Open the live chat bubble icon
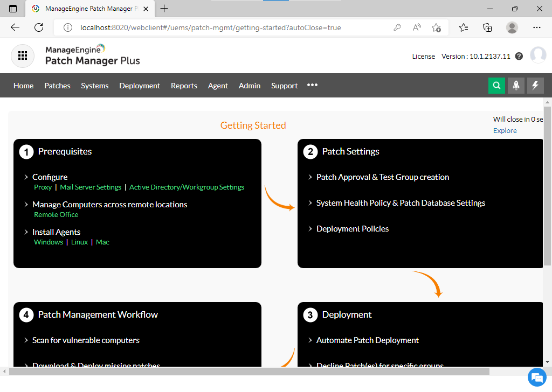This screenshot has height=392, width=552. [536, 377]
